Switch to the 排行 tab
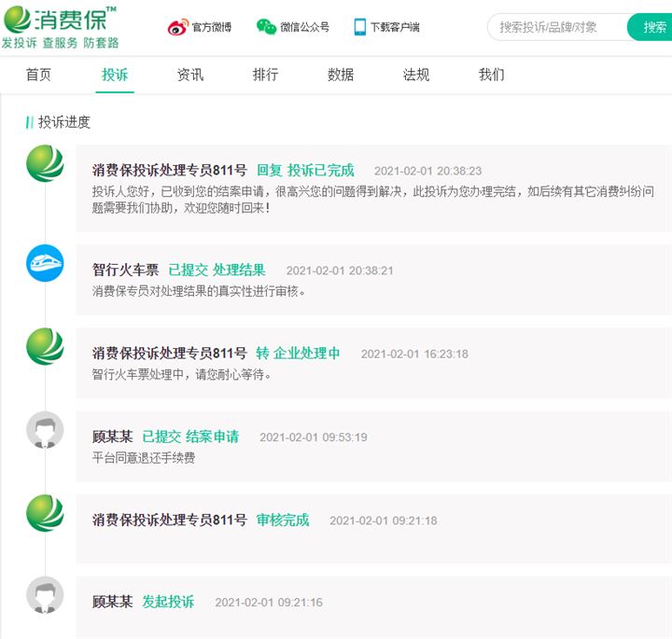The image size is (672, 639). pos(266,75)
